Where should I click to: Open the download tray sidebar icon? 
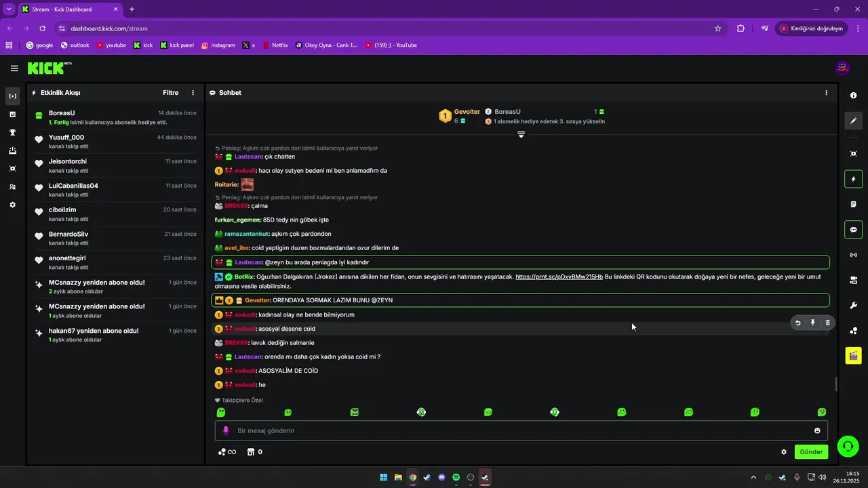[12, 150]
